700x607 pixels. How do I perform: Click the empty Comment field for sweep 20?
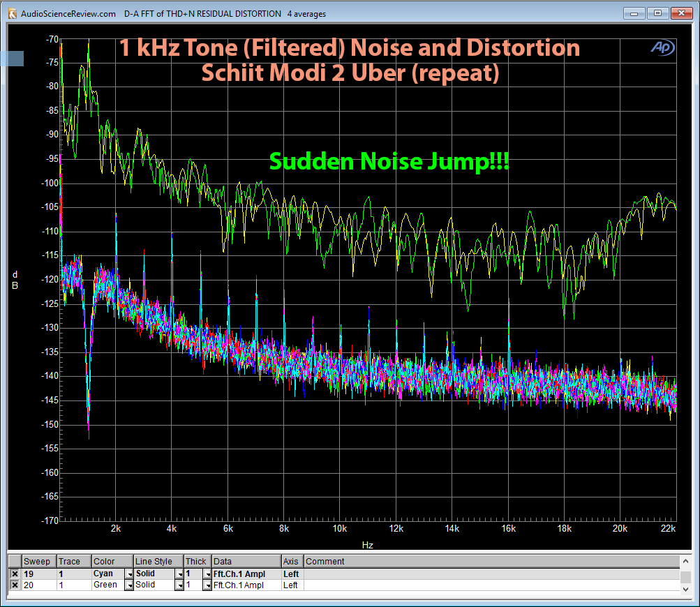click(492, 585)
